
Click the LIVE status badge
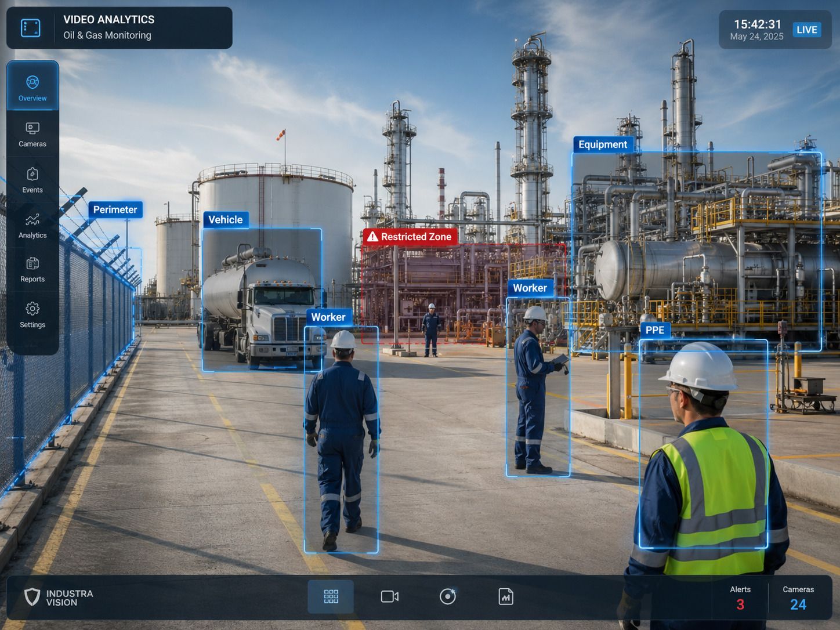pyautogui.click(x=806, y=30)
